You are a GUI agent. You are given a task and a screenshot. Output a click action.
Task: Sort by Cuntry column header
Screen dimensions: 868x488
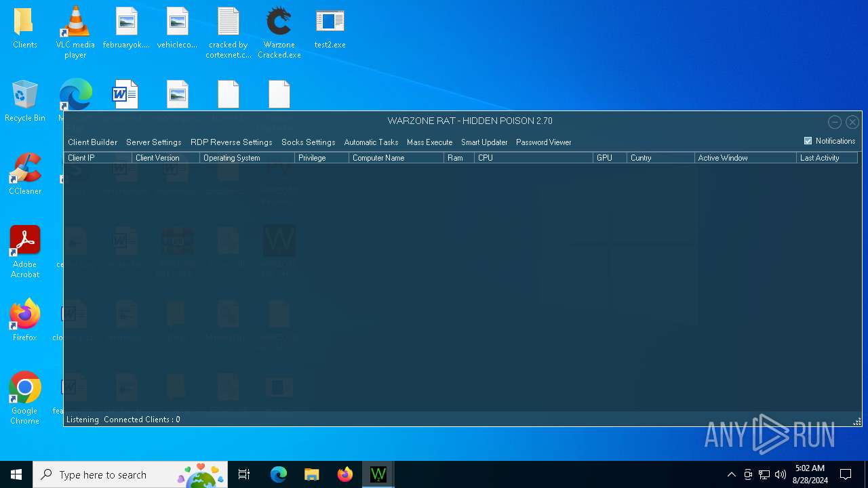coord(661,158)
